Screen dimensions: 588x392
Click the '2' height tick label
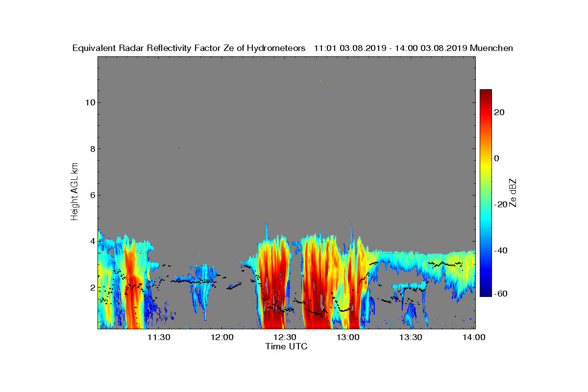tap(92, 287)
